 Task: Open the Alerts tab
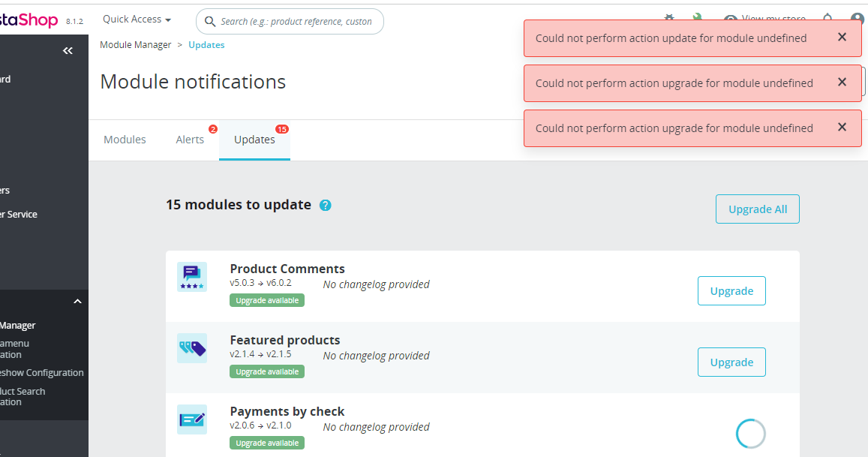(x=190, y=140)
